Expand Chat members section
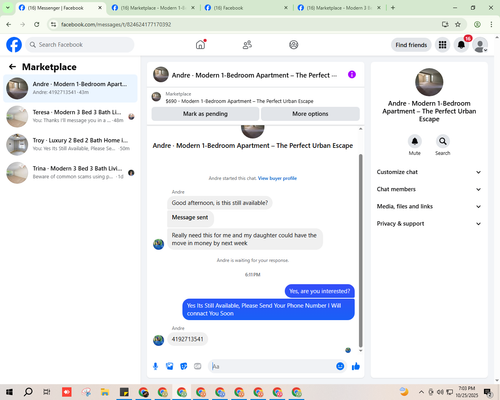The height and width of the screenshot is (400, 500). pos(429,189)
